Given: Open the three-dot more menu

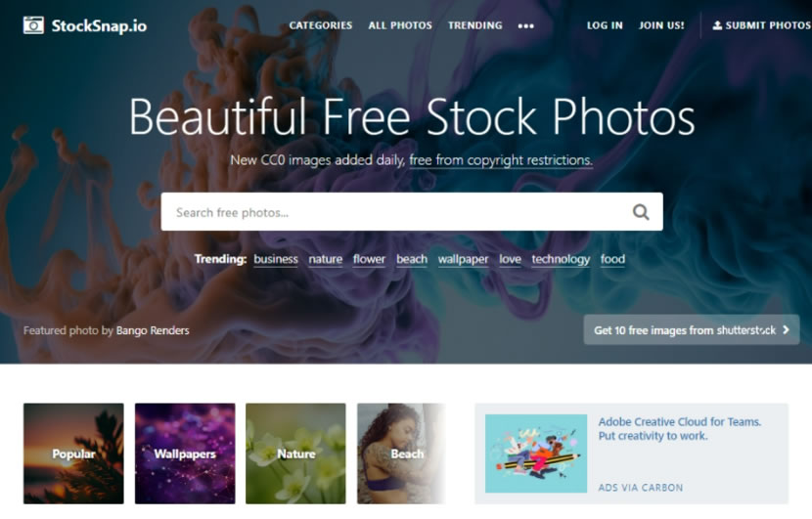Looking at the screenshot, I should coord(525,25).
